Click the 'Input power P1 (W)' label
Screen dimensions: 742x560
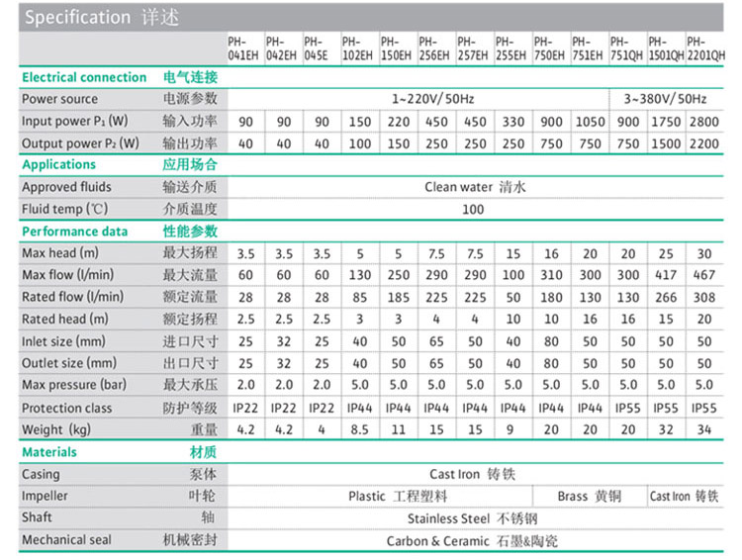point(75,121)
